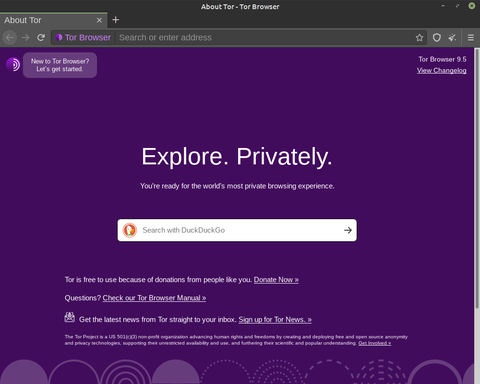
Task: Open the Tor Browser identity box
Action: click(83, 38)
